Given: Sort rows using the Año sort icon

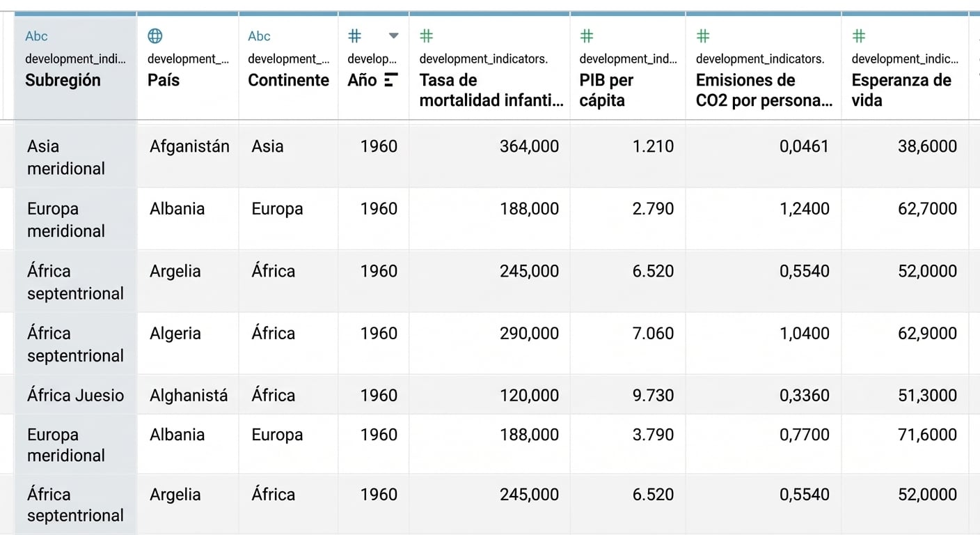Looking at the screenshot, I should 391,80.
